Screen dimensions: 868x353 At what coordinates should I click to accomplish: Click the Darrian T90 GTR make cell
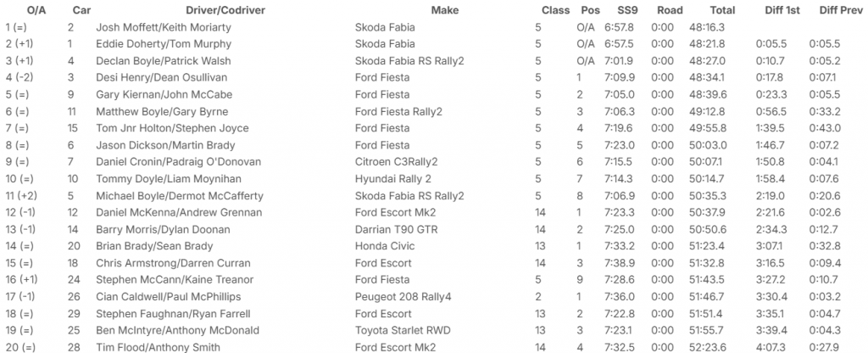[x=397, y=229]
